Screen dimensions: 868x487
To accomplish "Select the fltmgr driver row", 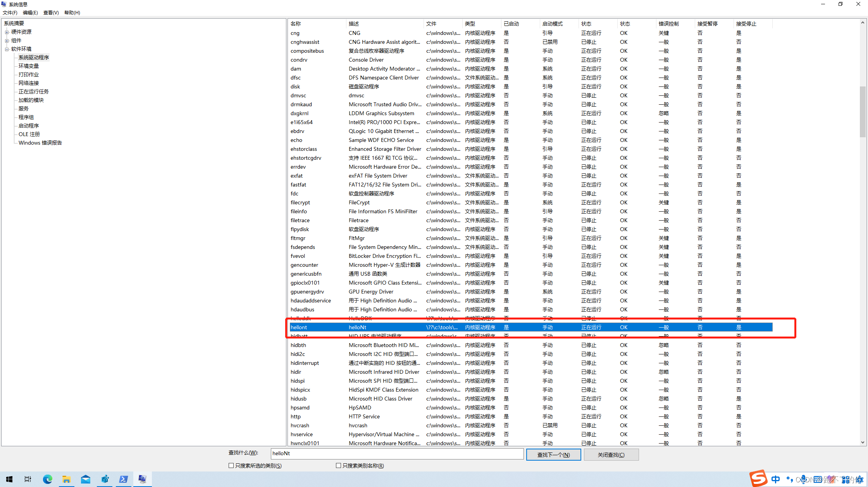I will tap(531, 238).
